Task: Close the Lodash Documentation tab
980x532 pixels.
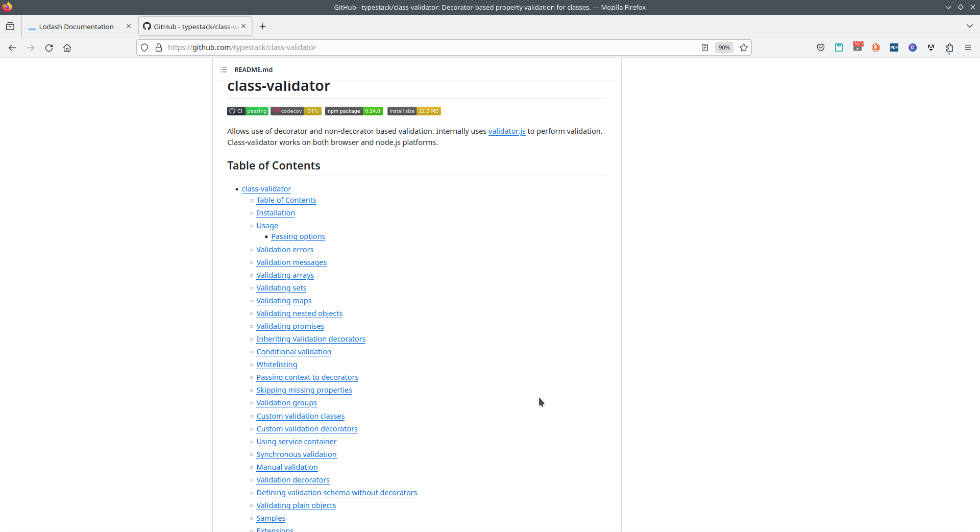Action: 129,27
